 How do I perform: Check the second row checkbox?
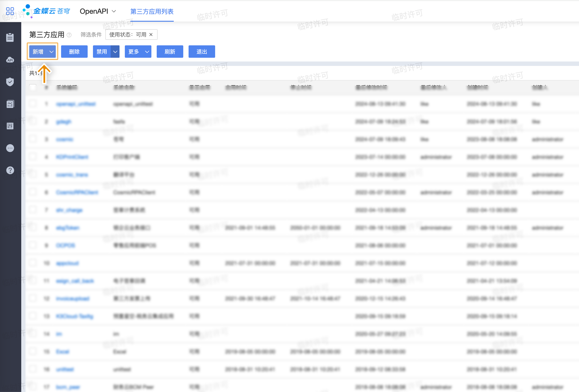click(33, 121)
